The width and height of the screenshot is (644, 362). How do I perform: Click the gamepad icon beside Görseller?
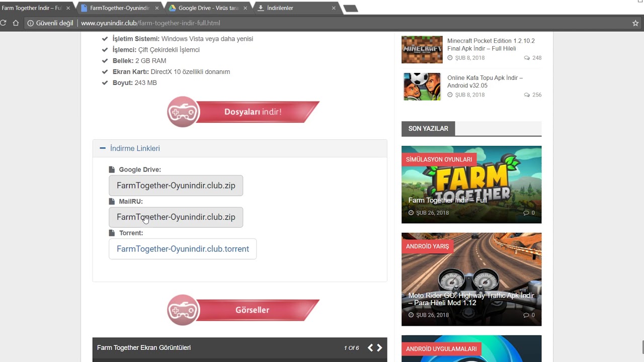[x=183, y=310]
